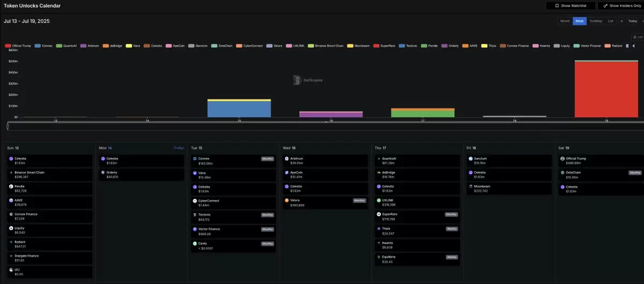
Task: Click the SuperRare token logo
Action: click(379, 214)
